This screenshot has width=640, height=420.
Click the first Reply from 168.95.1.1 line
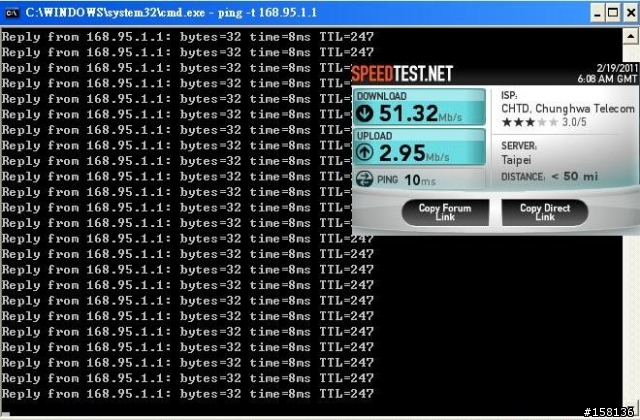(x=187, y=37)
